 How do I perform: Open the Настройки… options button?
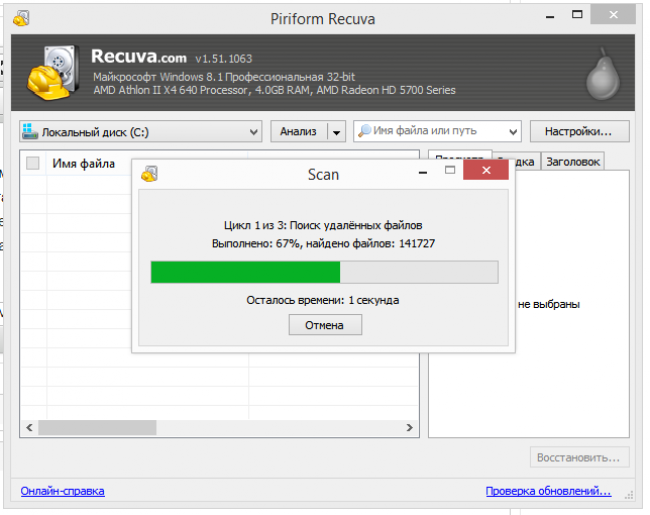(579, 131)
